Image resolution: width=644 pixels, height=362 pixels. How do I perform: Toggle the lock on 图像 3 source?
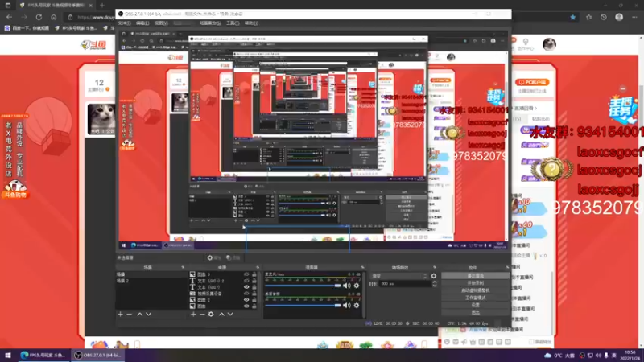coord(254,274)
